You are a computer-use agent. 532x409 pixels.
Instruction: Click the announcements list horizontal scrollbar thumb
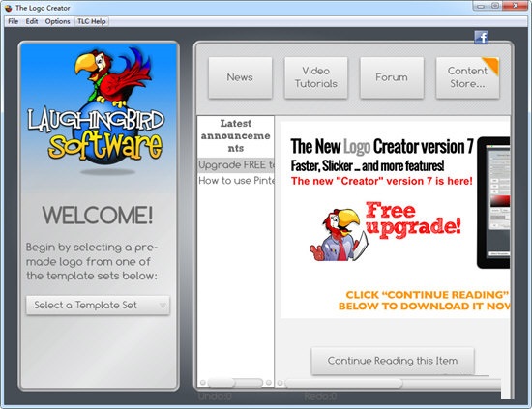(x=222, y=383)
